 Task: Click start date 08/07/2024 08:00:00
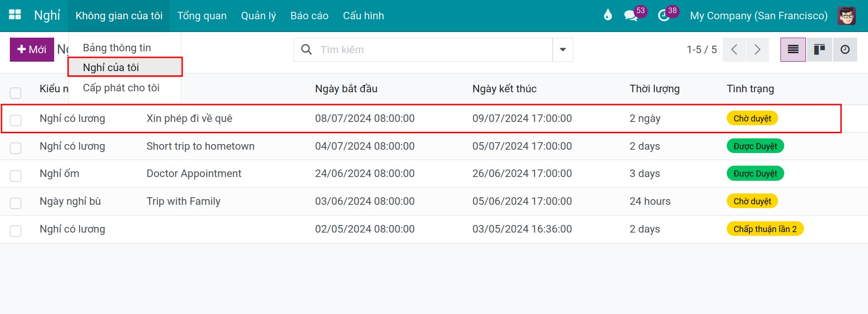pos(365,118)
